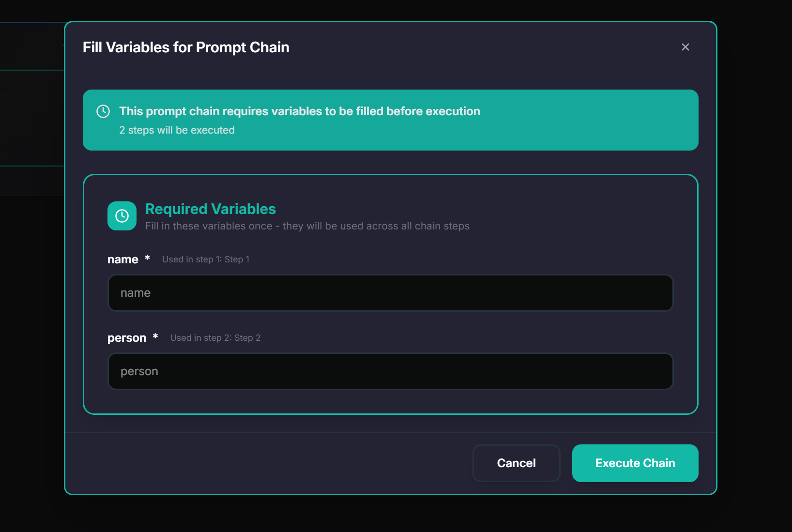This screenshot has height=532, width=792.
Task: Click the clock icon beside Required Variables
Action: [x=122, y=216]
